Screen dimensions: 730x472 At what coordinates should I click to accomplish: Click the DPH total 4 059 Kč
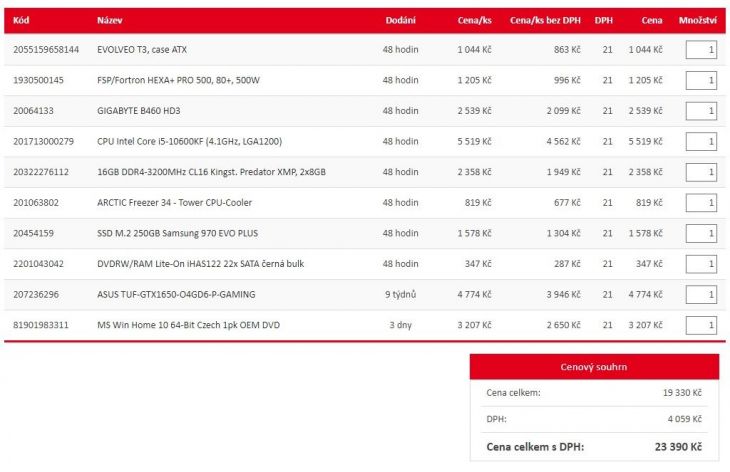point(684,419)
